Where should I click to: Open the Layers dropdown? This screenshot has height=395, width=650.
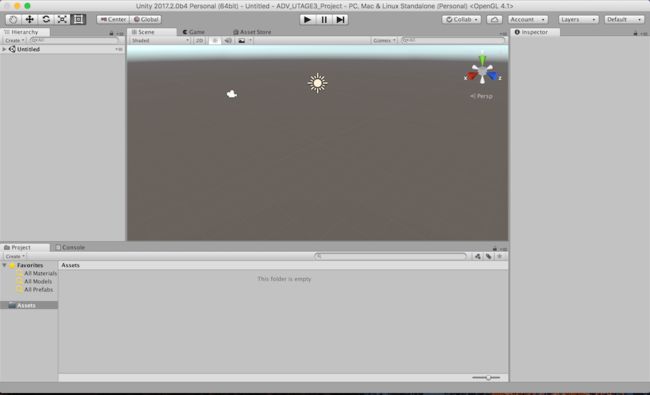pos(578,19)
